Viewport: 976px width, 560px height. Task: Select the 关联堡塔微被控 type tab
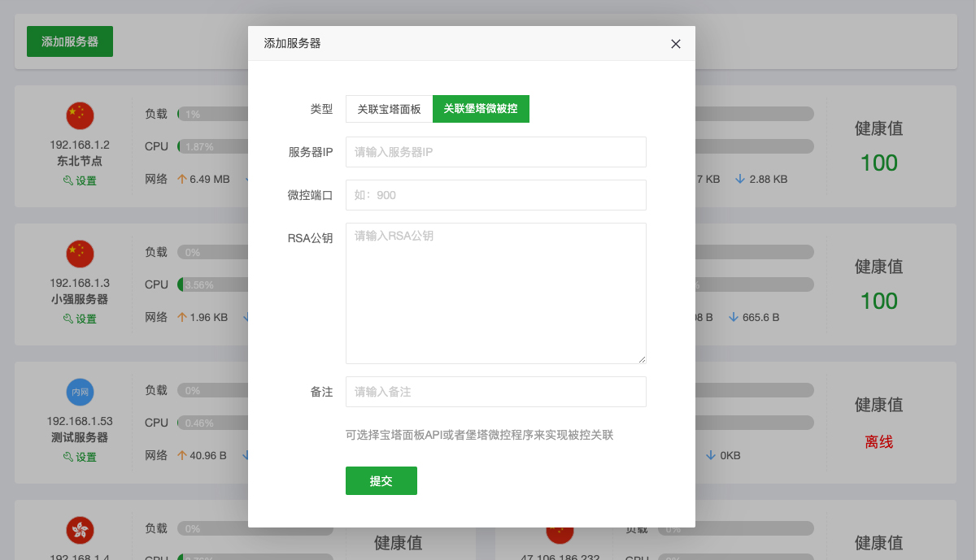coord(481,109)
